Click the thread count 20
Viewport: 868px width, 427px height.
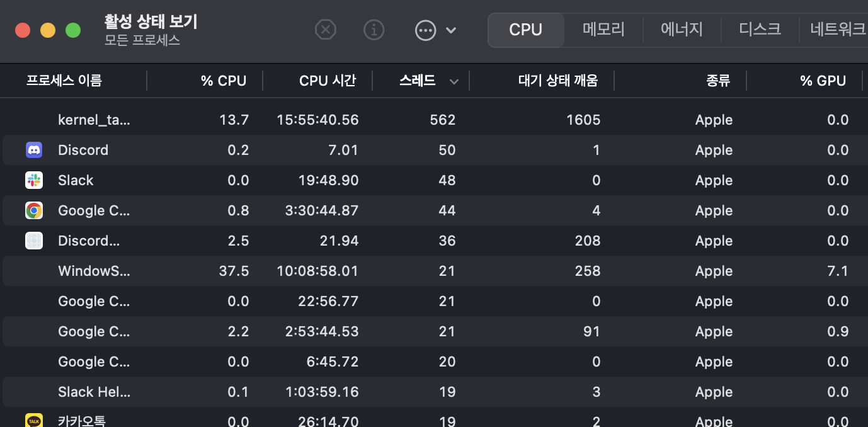coord(447,362)
